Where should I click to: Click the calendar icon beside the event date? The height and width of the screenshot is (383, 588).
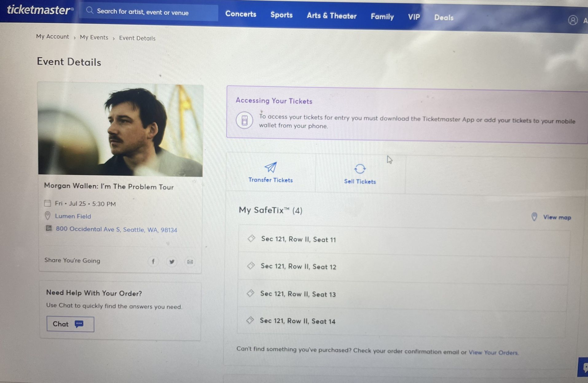[48, 203]
